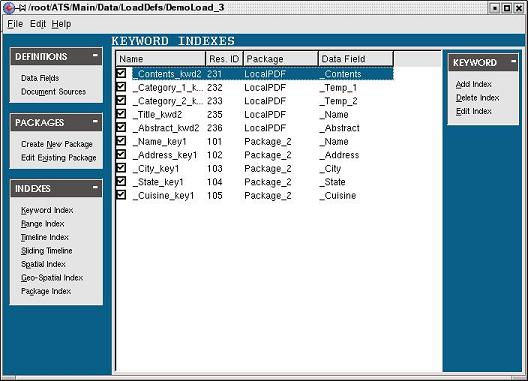This screenshot has height=381, width=528.
Task: Select the _Contents_kwd2 row name
Action: pyautogui.click(x=167, y=74)
